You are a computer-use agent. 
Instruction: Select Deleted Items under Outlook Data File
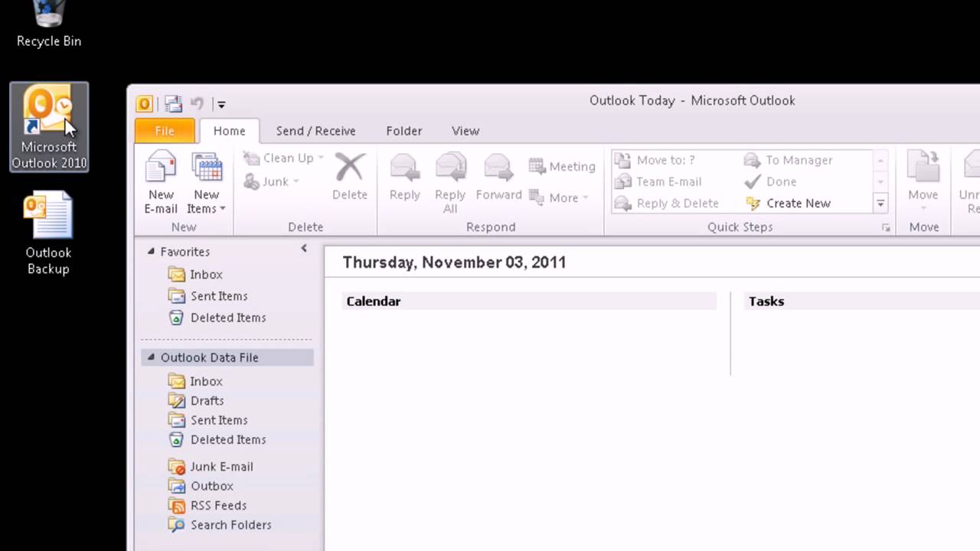coord(217,439)
